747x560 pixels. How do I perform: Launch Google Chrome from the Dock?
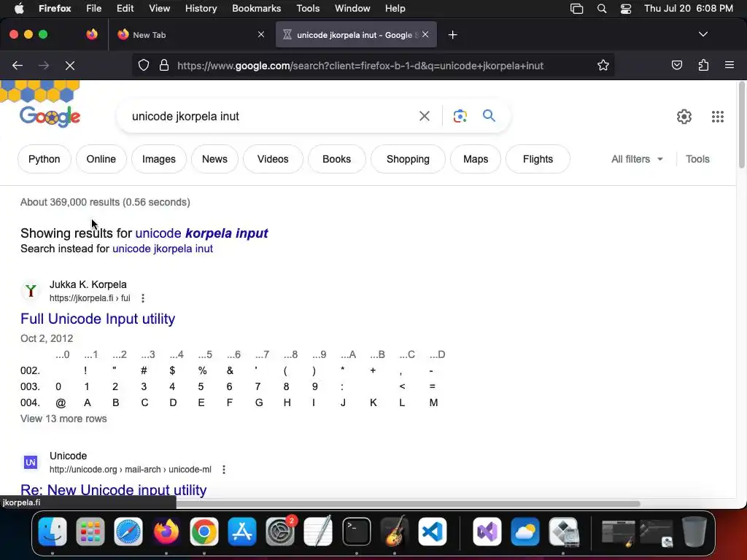[204, 532]
